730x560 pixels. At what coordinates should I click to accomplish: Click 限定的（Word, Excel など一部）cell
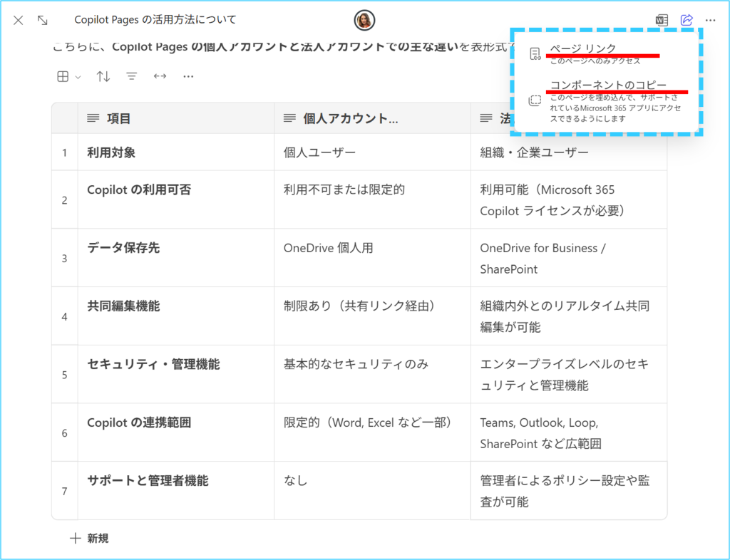coord(372,432)
